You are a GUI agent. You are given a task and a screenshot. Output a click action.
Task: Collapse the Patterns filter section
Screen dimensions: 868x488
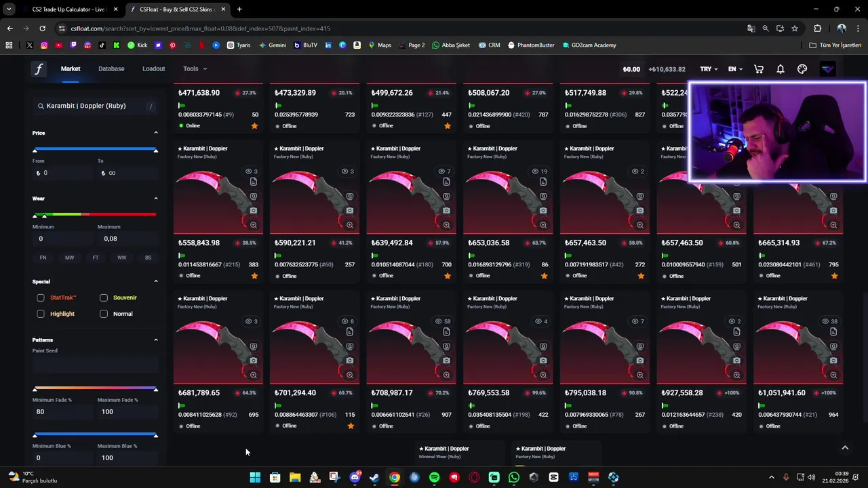(x=155, y=340)
